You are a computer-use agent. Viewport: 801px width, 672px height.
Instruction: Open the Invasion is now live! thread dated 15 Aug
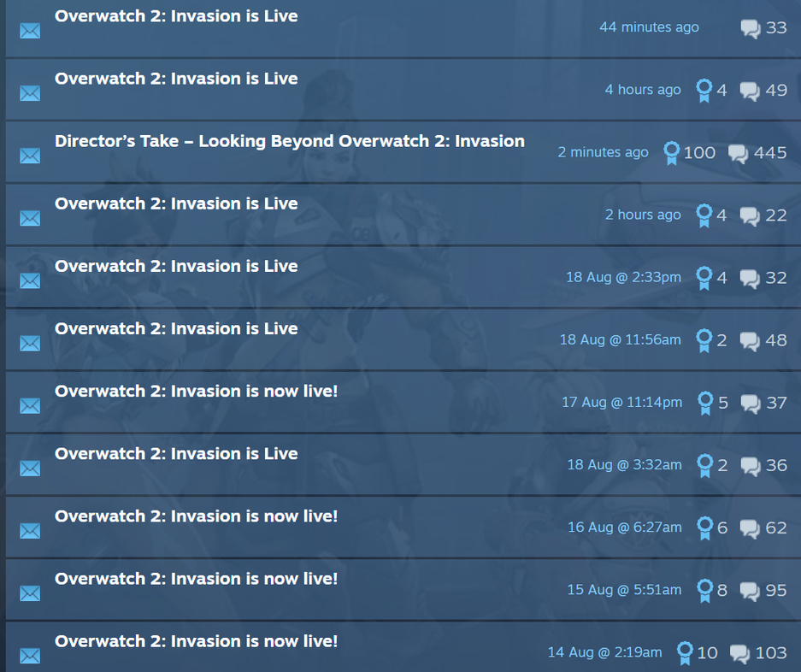[x=196, y=579]
